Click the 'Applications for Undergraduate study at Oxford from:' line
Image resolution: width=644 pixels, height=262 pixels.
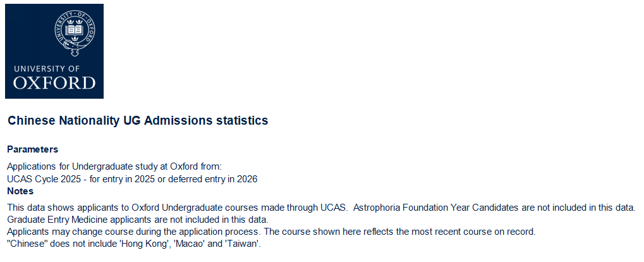point(114,166)
